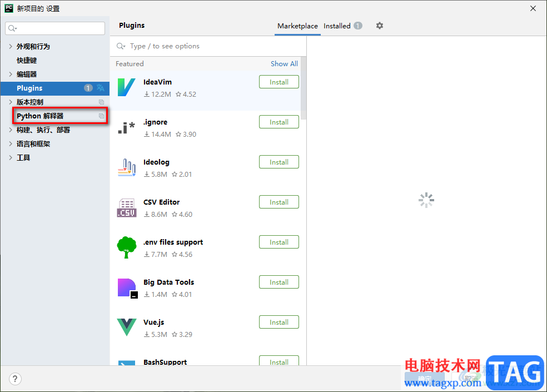Click the Featured section heading
The width and height of the screenshot is (547, 392).
(130, 64)
